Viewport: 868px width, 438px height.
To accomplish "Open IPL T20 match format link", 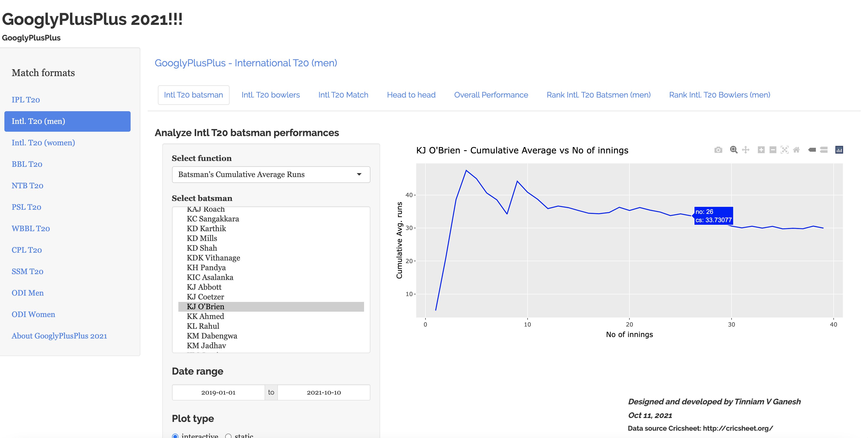I will [x=26, y=100].
